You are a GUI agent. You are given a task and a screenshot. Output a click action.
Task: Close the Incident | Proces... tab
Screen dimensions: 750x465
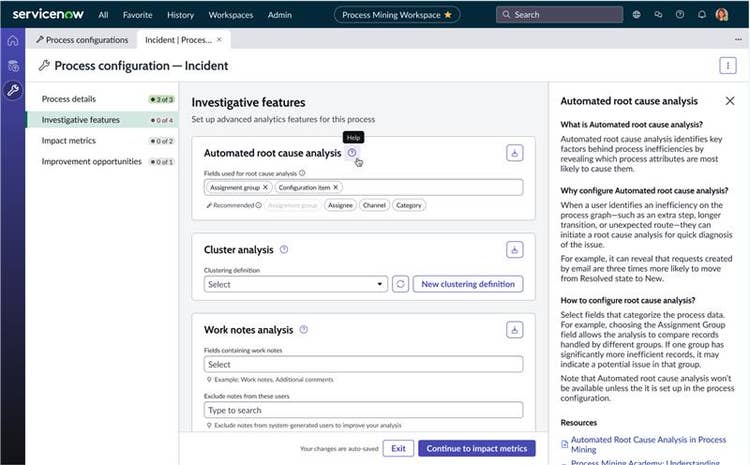tap(219, 40)
